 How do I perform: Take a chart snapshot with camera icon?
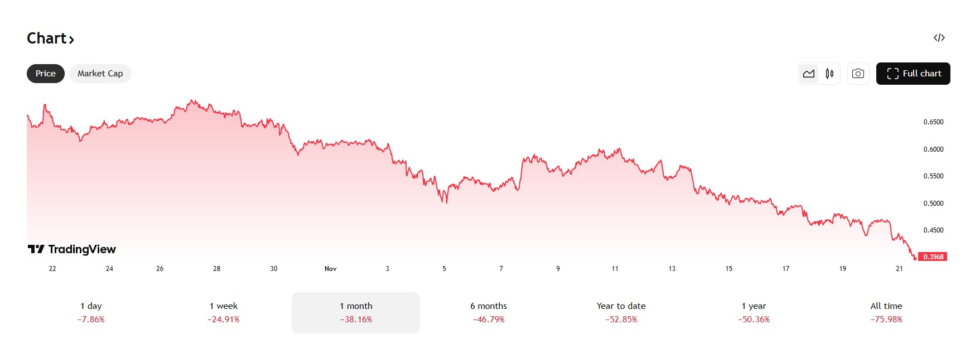pyautogui.click(x=858, y=74)
